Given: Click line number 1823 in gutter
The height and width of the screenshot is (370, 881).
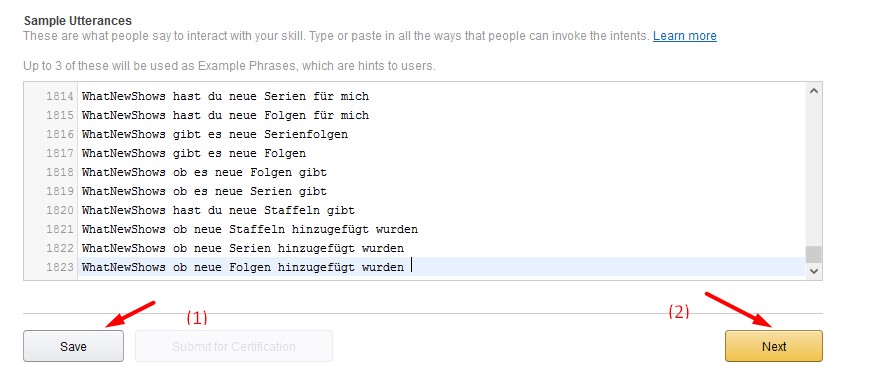Looking at the screenshot, I should click(x=60, y=267).
